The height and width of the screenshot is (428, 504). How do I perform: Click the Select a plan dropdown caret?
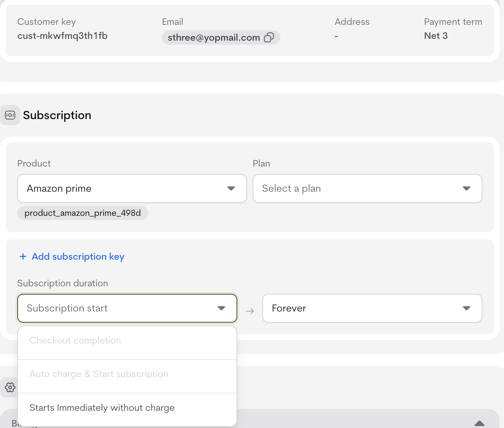point(467,188)
